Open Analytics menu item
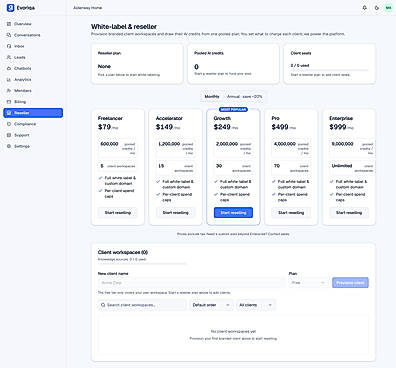 coord(33,79)
